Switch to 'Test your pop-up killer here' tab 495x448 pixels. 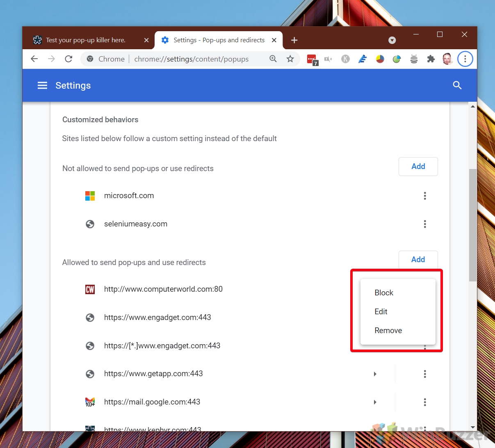coord(86,40)
